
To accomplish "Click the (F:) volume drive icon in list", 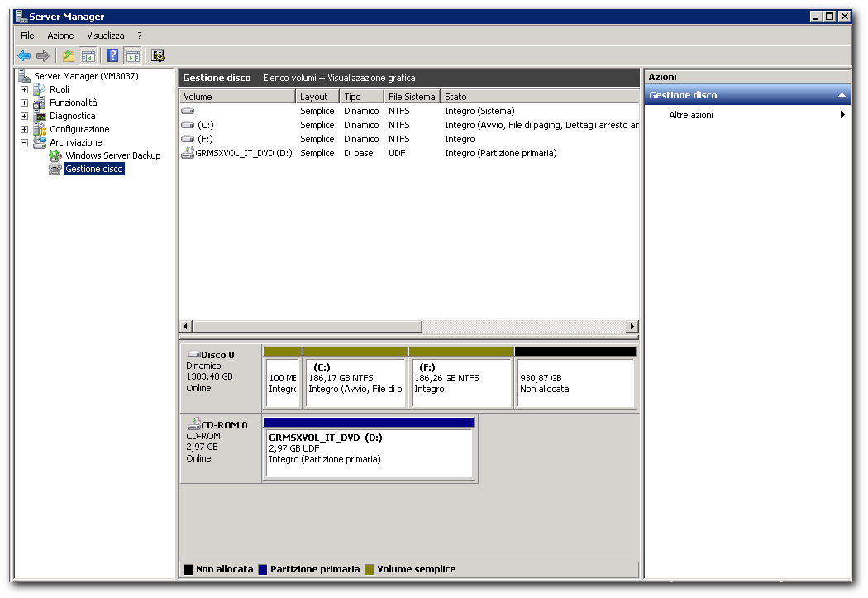I will click(188, 138).
